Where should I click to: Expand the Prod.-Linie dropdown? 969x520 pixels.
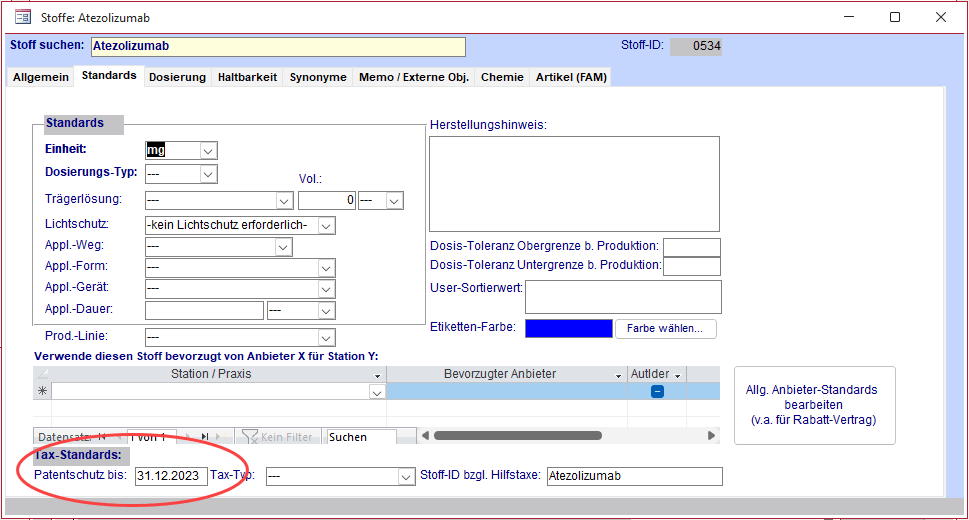(x=326, y=338)
